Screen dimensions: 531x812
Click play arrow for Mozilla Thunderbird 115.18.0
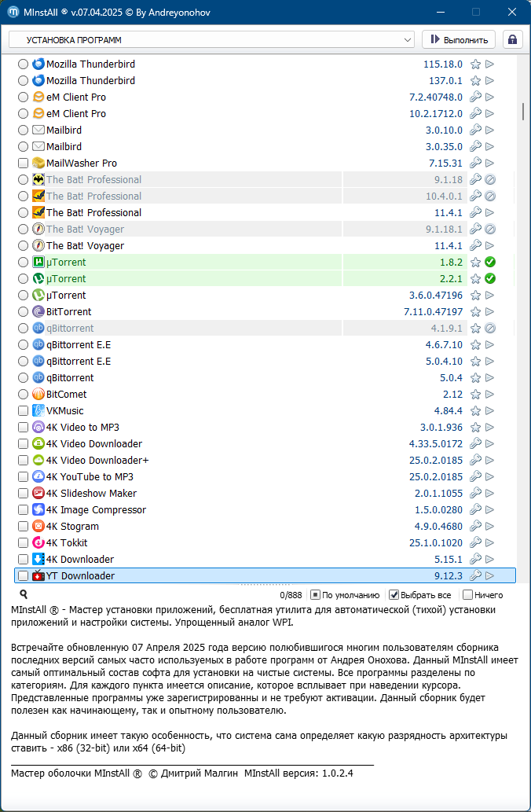[x=489, y=64]
